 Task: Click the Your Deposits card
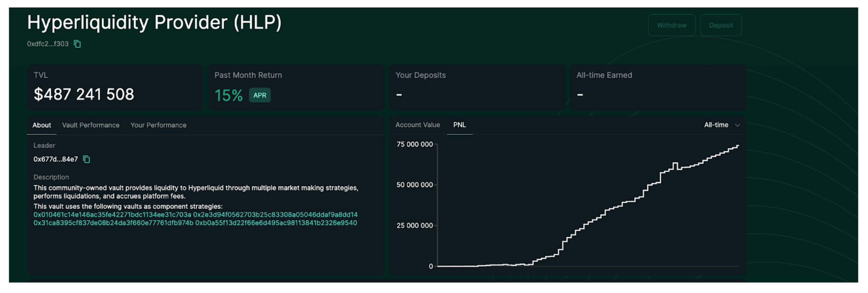point(477,87)
